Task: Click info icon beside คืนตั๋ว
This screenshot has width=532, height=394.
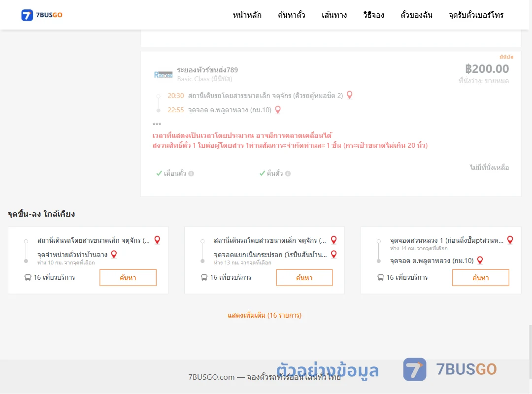Action: pyautogui.click(x=288, y=173)
